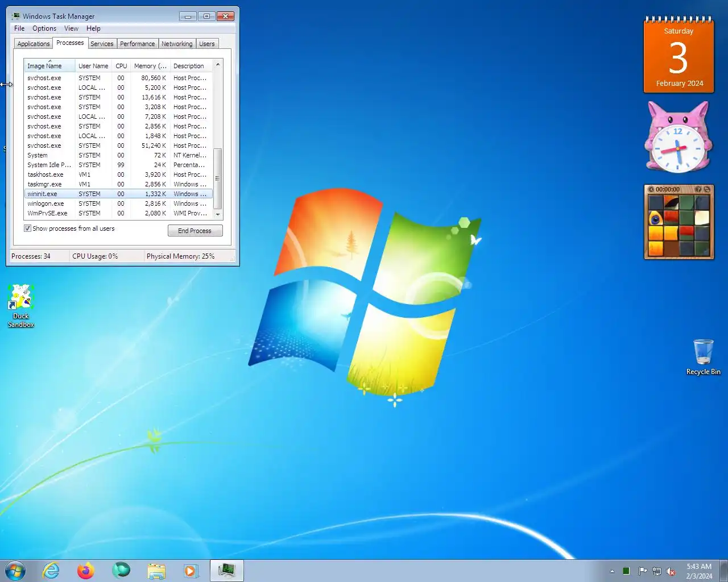The image size is (728, 582).
Task: Click the puzzle gadget's shuffle icon
Action: tap(707, 189)
